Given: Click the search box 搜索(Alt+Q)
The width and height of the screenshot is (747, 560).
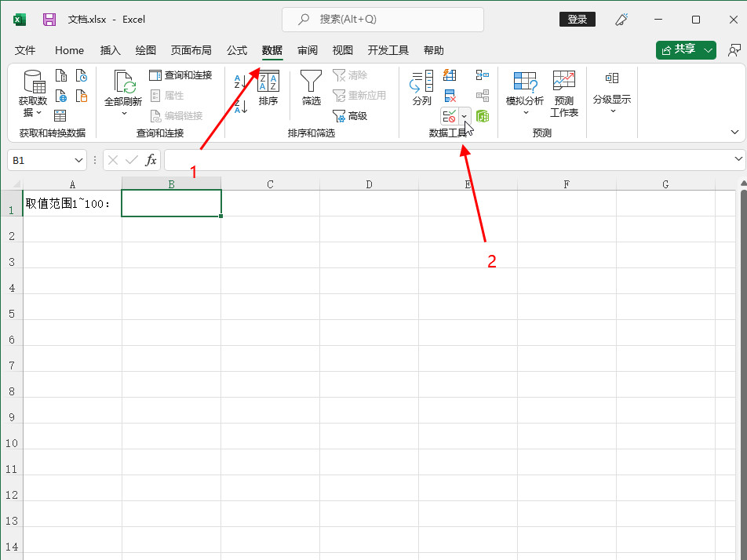Looking at the screenshot, I should (x=383, y=19).
